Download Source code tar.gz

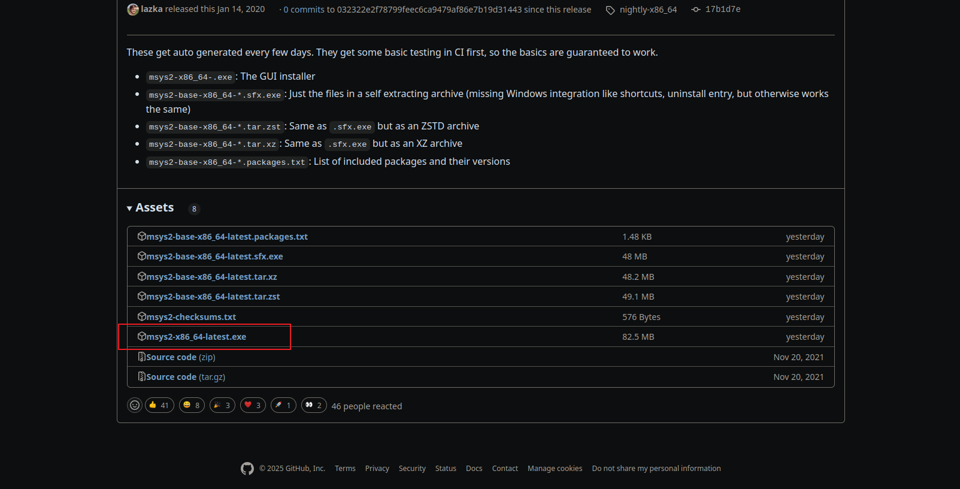click(185, 377)
